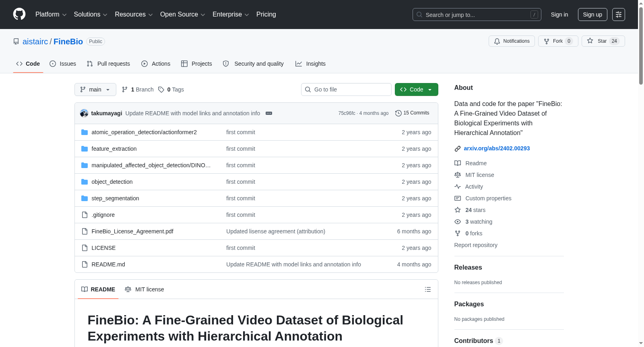Image resolution: width=644 pixels, height=347 pixels.
Task: Click the step_segmentation folder icon
Action: tap(85, 198)
